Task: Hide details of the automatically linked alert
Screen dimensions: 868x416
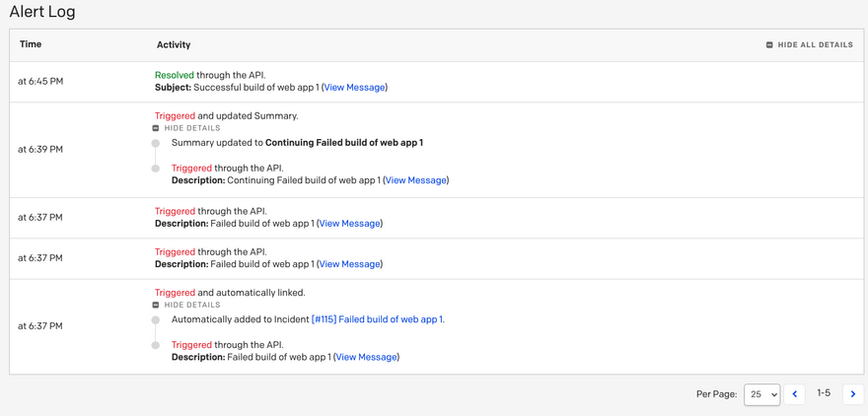Action: (186, 306)
